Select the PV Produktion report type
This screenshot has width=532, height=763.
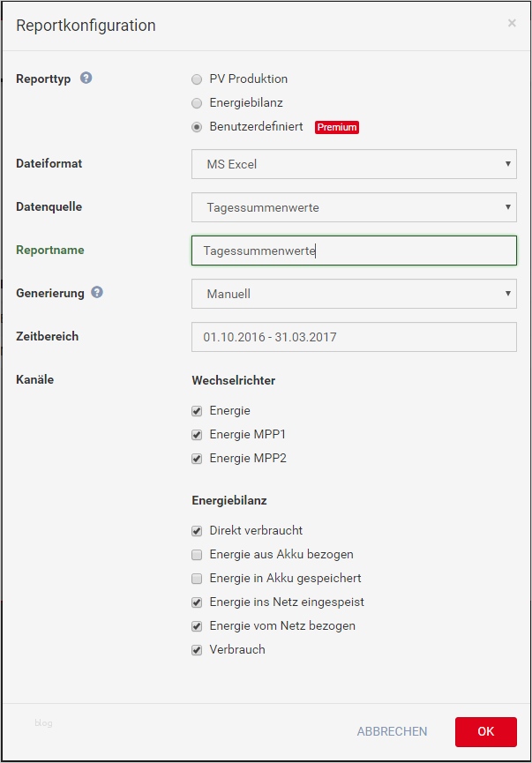[197, 79]
